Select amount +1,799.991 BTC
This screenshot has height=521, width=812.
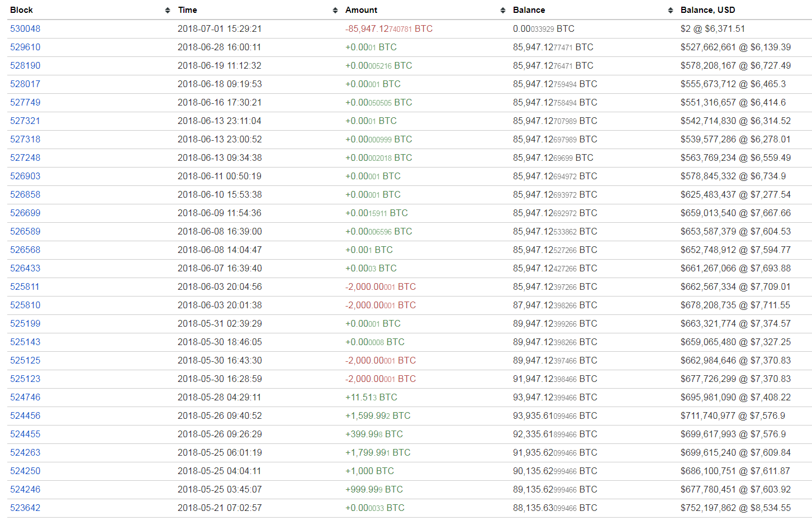click(x=378, y=453)
